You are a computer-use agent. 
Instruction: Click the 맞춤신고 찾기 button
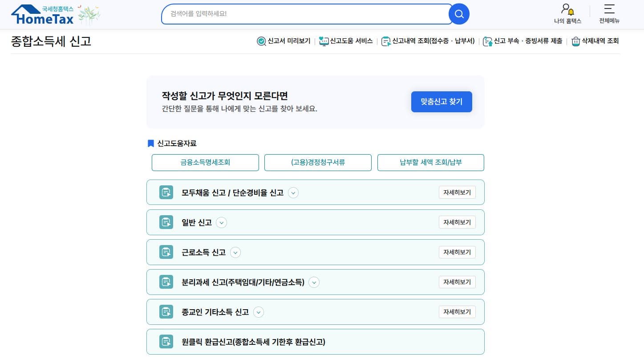(441, 102)
